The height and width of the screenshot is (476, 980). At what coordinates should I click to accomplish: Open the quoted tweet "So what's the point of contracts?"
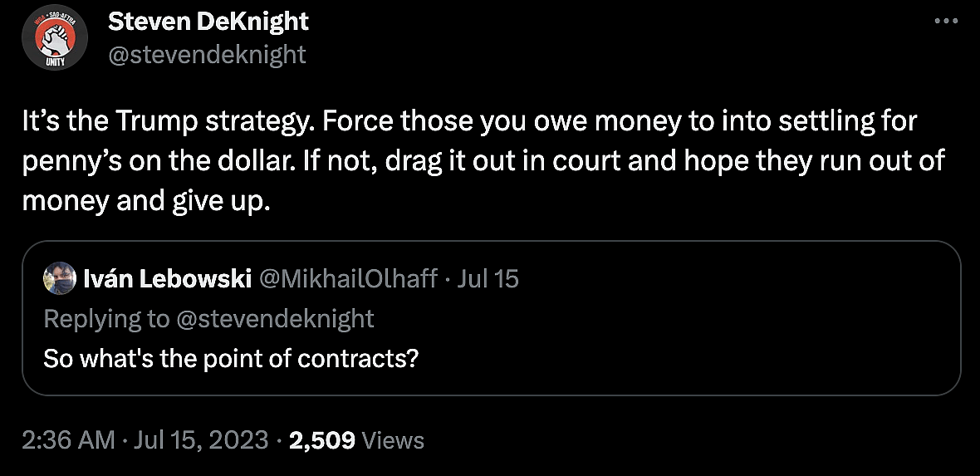(x=231, y=358)
